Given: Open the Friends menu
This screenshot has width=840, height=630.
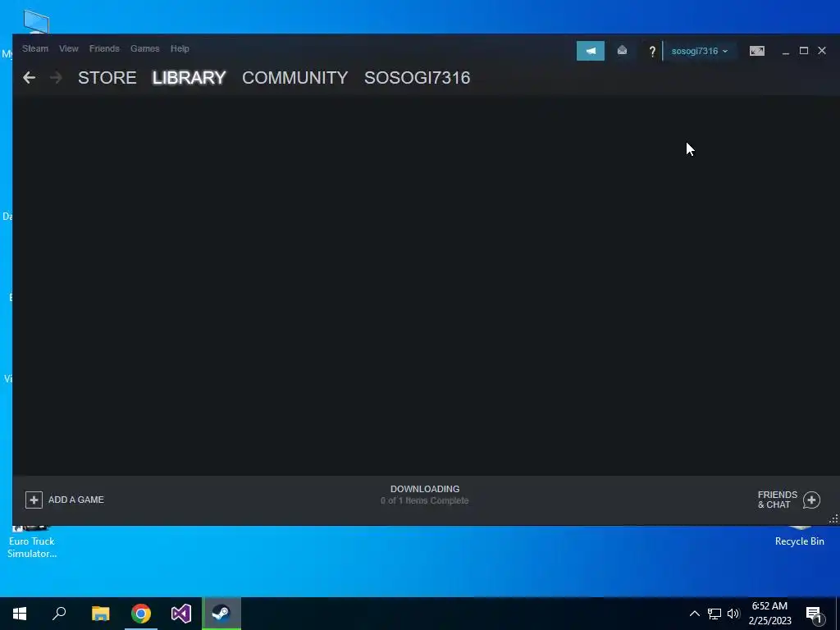Looking at the screenshot, I should [104, 48].
